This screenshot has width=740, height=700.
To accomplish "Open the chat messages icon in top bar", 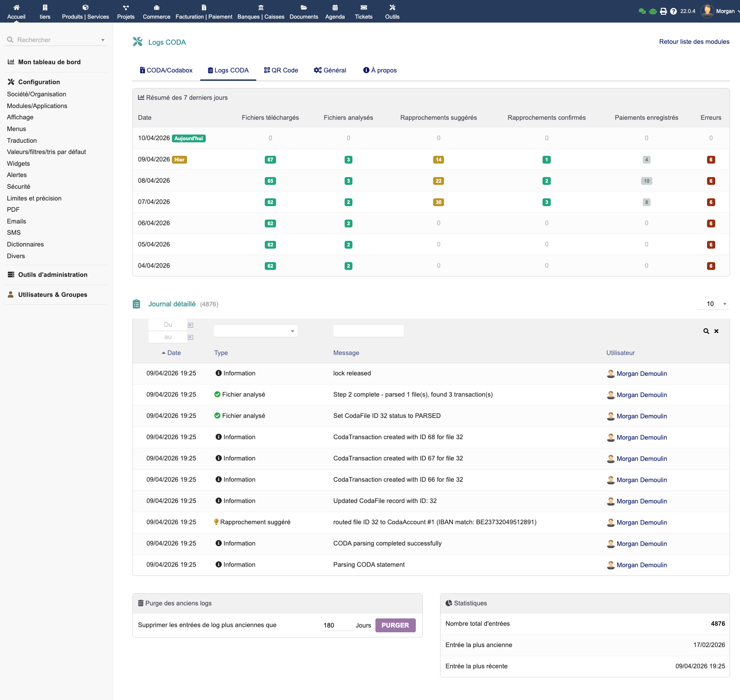I will (x=642, y=11).
